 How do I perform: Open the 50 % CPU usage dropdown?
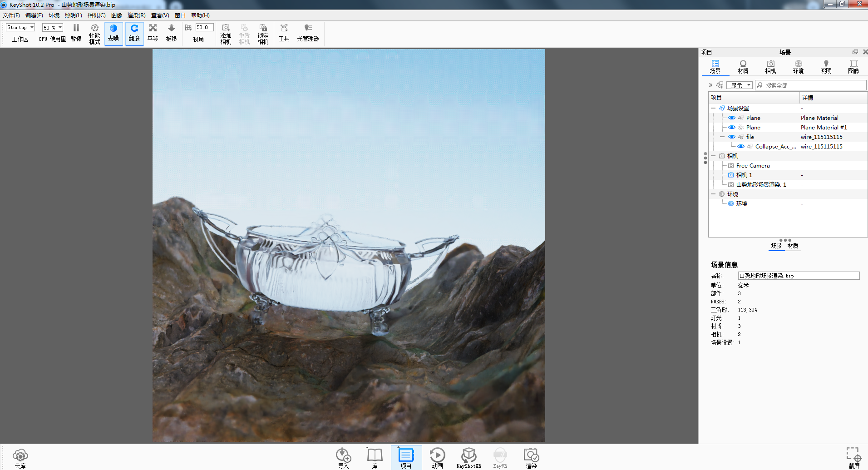[53, 28]
